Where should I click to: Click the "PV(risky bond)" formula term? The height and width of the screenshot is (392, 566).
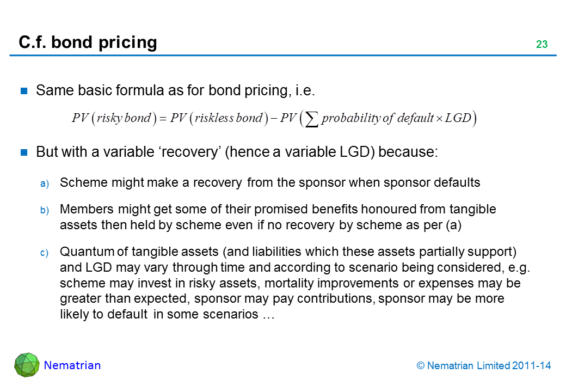coord(112,118)
